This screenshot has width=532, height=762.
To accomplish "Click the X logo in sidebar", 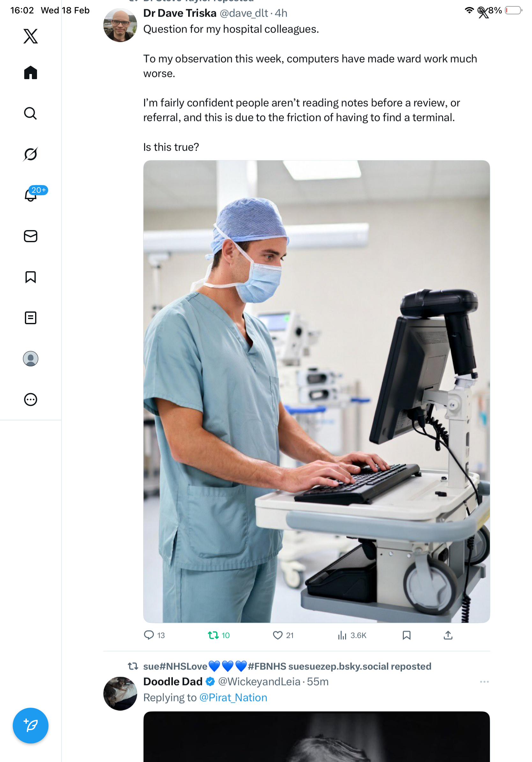I will click(x=31, y=36).
